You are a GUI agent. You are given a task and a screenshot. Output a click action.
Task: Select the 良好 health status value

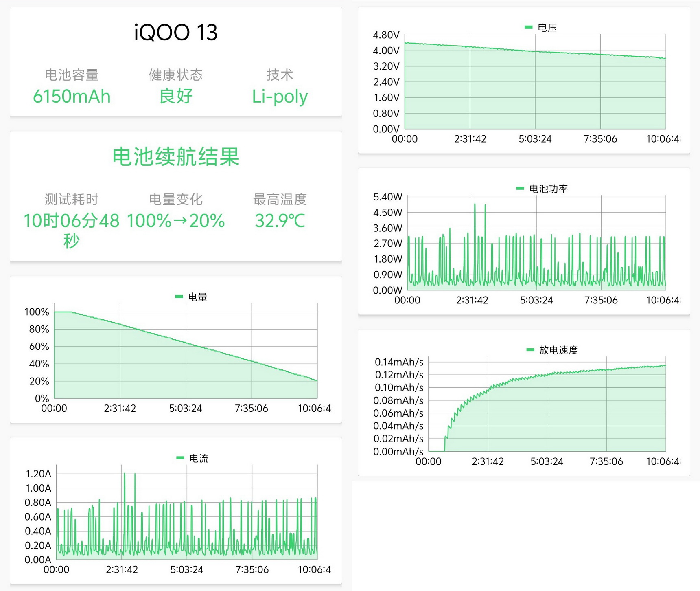pos(176,97)
